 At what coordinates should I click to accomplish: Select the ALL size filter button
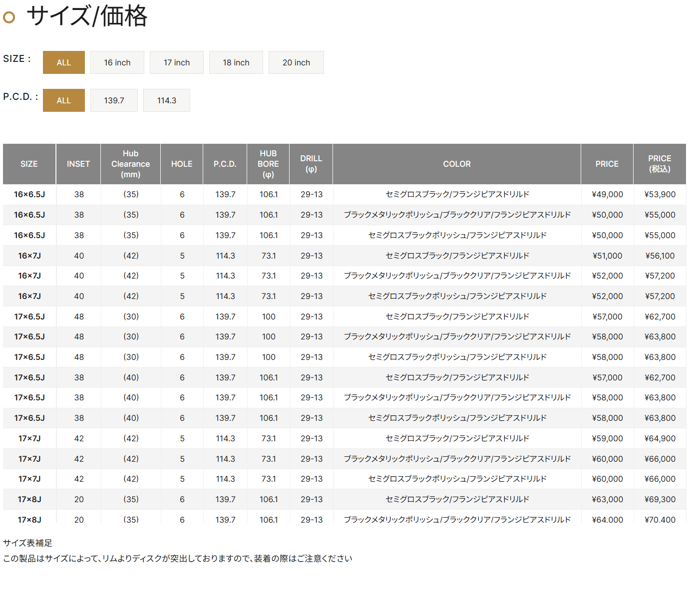pyautogui.click(x=63, y=62)
